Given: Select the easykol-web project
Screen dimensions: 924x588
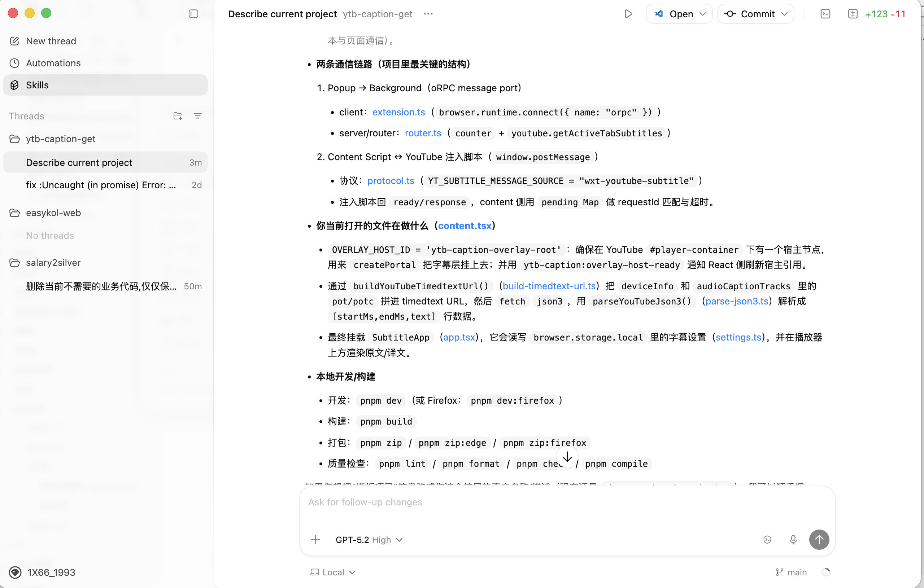Looking at the screenshot, I should tap(53, 213).
